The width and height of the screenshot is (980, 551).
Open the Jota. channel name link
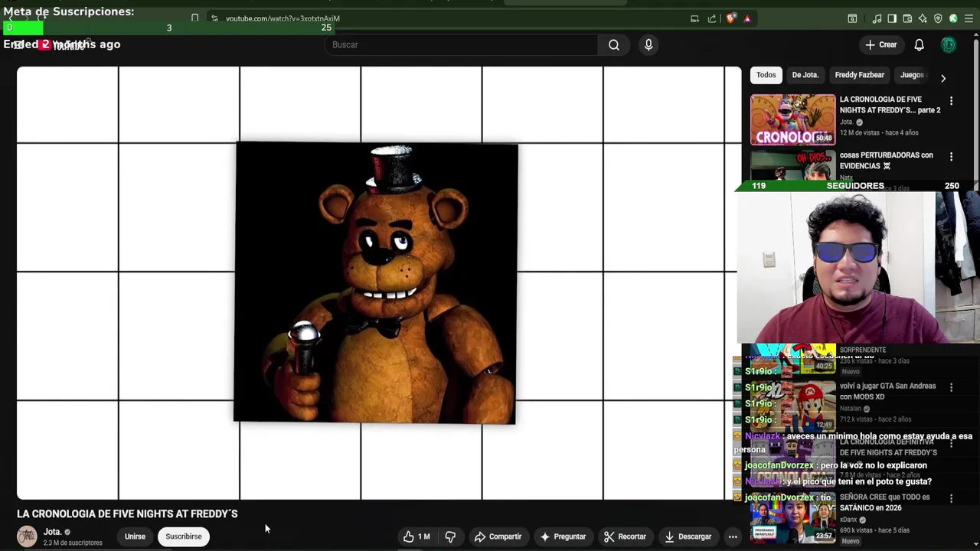(x=52, y=532)
